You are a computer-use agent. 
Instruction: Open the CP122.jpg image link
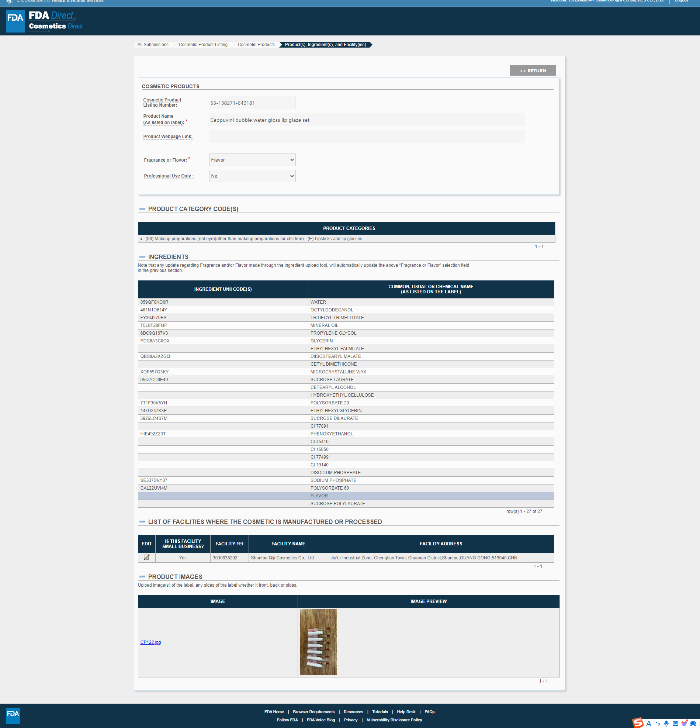click(150, 642)
